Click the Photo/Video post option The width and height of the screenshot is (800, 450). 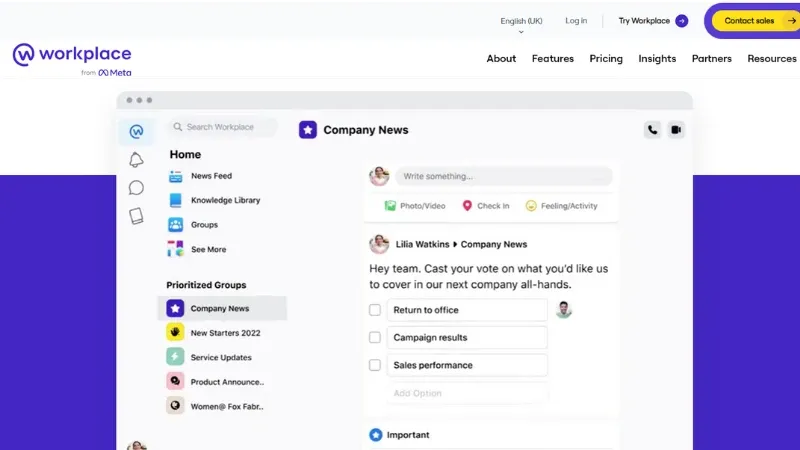tap(415, 206)
